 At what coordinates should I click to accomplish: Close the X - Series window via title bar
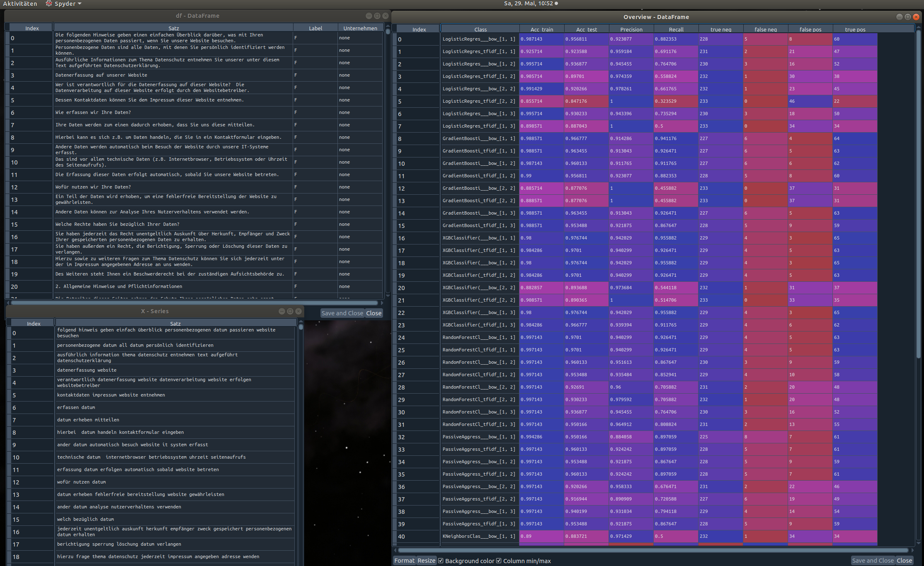298,311
